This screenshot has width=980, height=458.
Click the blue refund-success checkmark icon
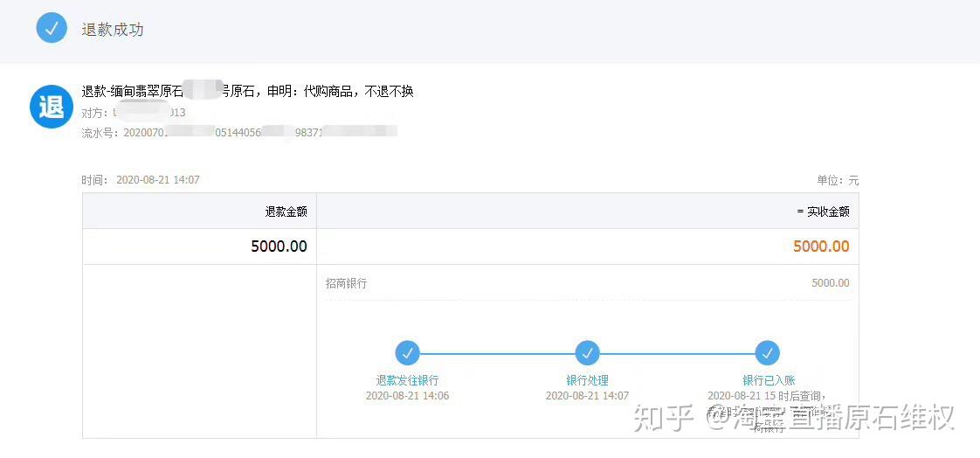(x=52, y=28)
